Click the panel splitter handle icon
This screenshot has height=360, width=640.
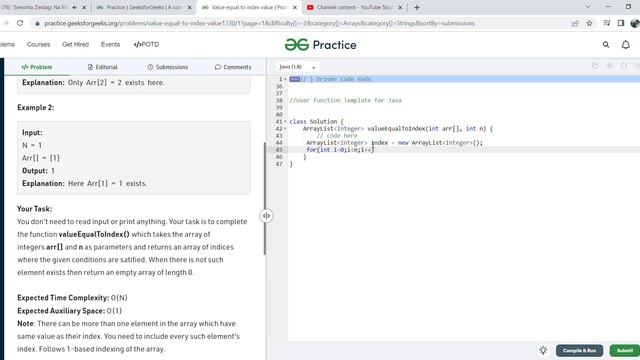[266, 216]
